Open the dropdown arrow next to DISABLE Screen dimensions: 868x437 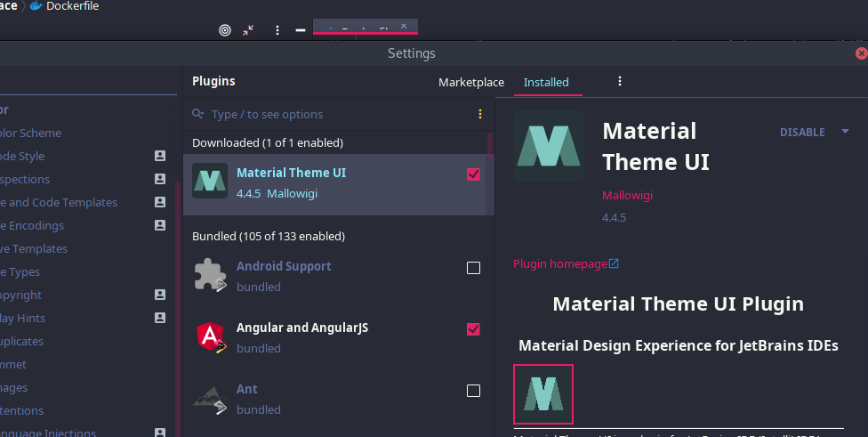coord(845,132)
